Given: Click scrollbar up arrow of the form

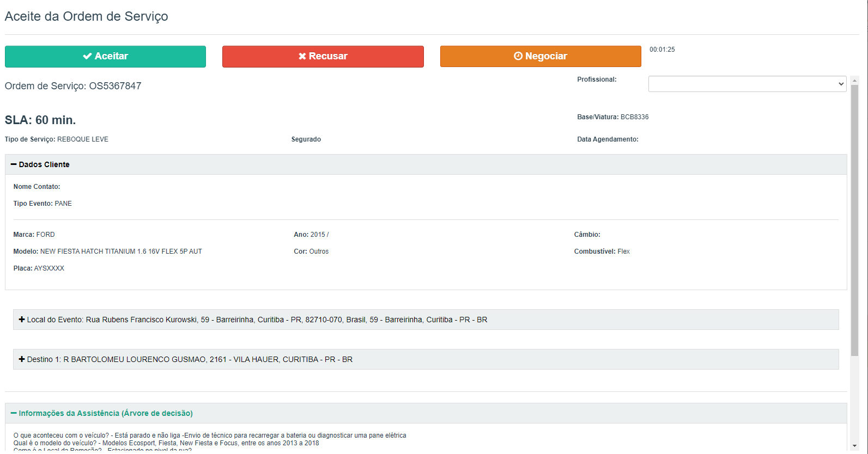Looking at the screenshot, I should tap(854, 81).
